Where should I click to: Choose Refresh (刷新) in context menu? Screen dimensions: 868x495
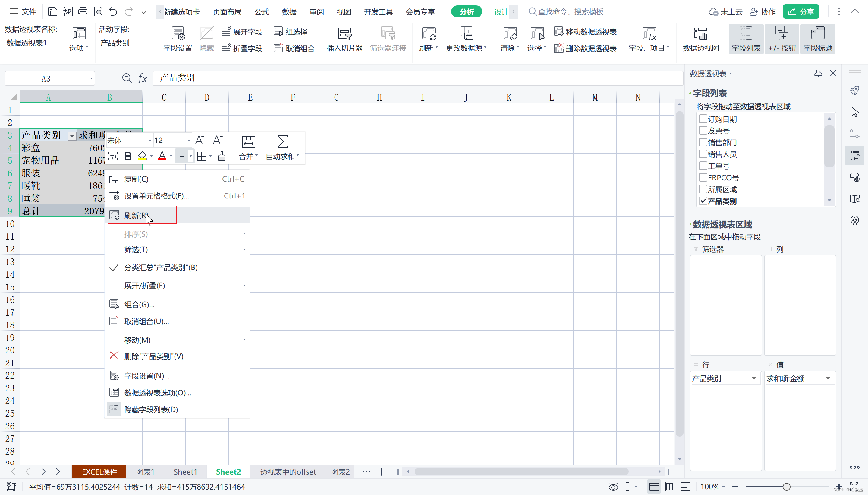[x=177, y=215]
